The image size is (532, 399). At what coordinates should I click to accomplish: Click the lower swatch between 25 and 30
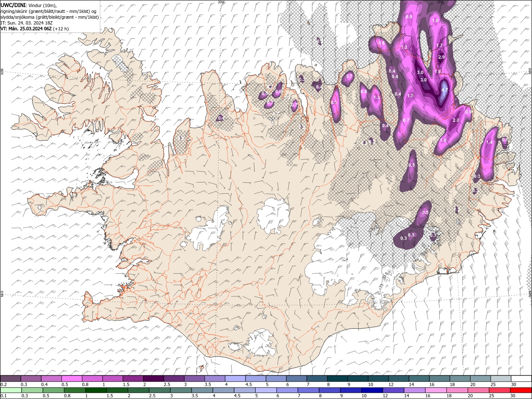[x=500, y=390]
